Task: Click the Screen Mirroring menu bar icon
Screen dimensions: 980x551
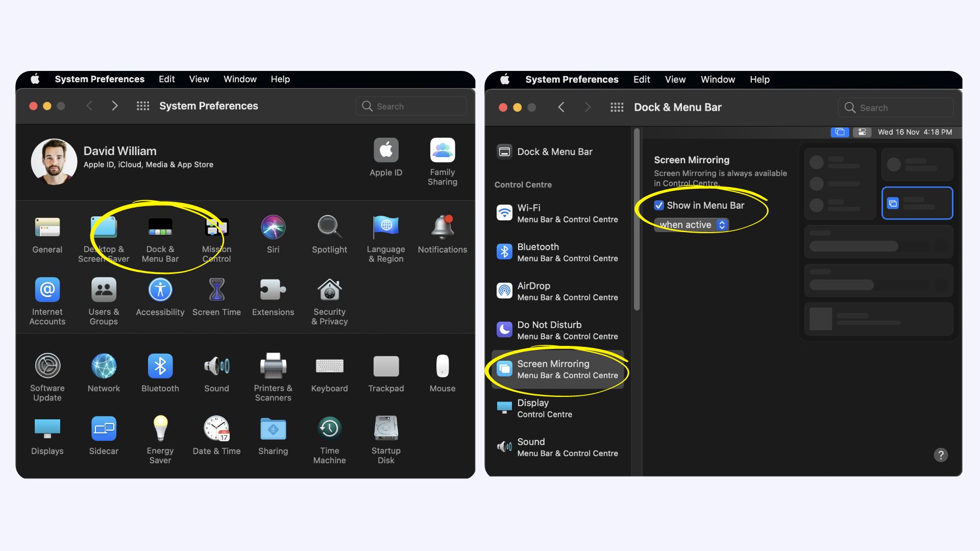Action: click(x=840, y=133)
